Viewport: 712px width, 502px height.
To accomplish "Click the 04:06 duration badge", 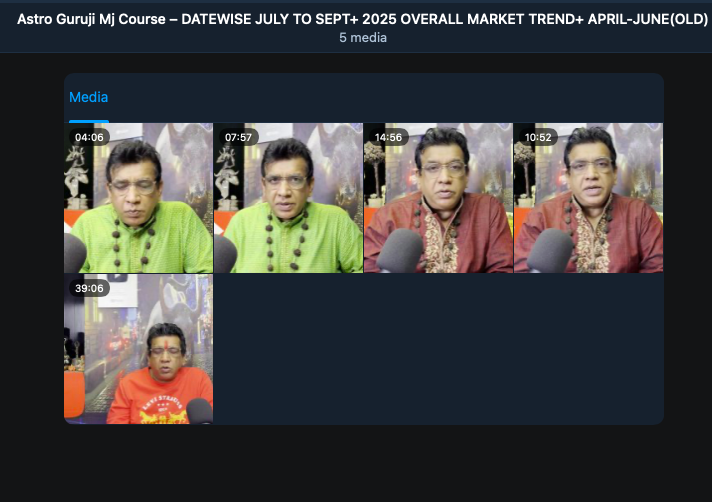I will [x=89, y=137].
